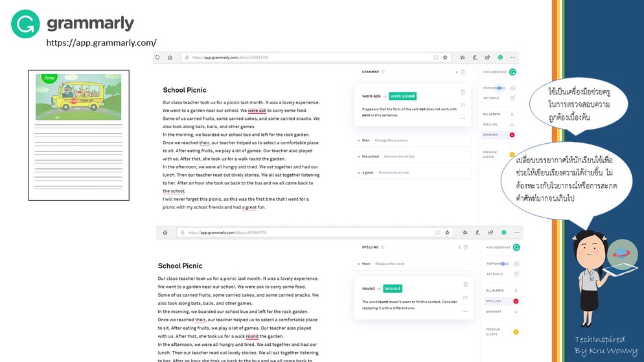Accept the 'were asked' correction
The image size is (644, 362).
coord(402,96)
